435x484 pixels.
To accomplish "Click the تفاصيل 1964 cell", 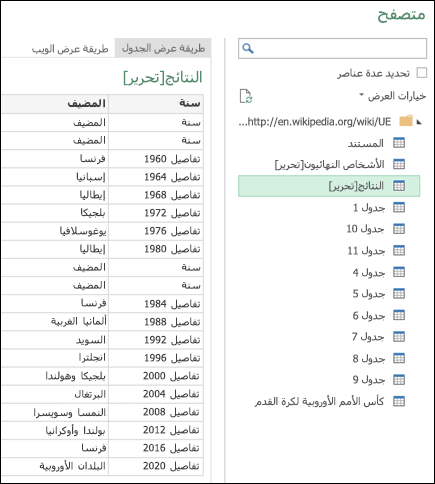I will [156, 177].
